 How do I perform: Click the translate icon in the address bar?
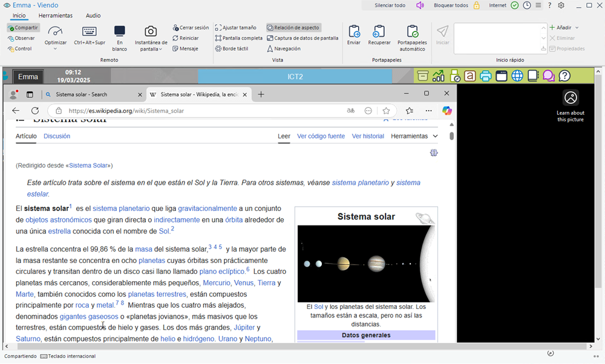click(351, 111)
